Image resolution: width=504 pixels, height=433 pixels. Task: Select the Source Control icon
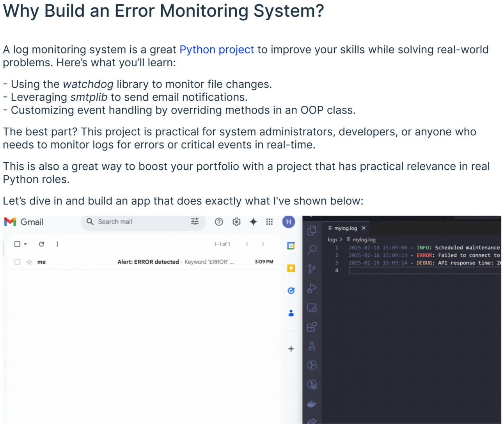click(312, 268)
